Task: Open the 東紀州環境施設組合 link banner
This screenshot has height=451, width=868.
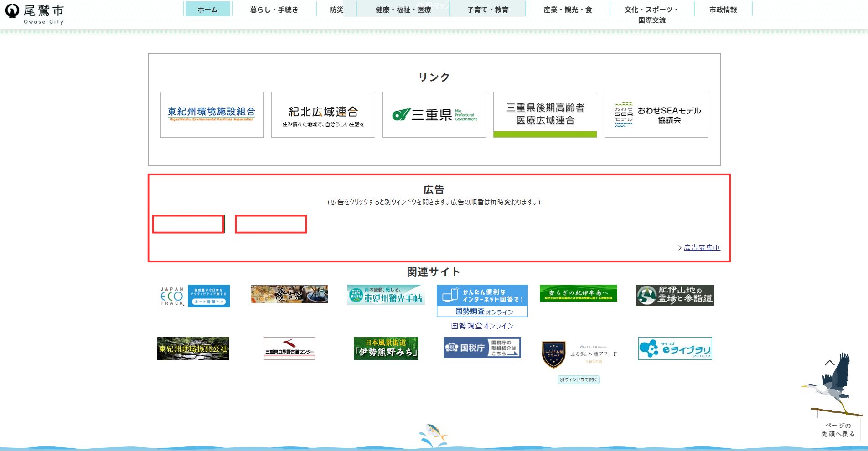Action: coord(212,115)
